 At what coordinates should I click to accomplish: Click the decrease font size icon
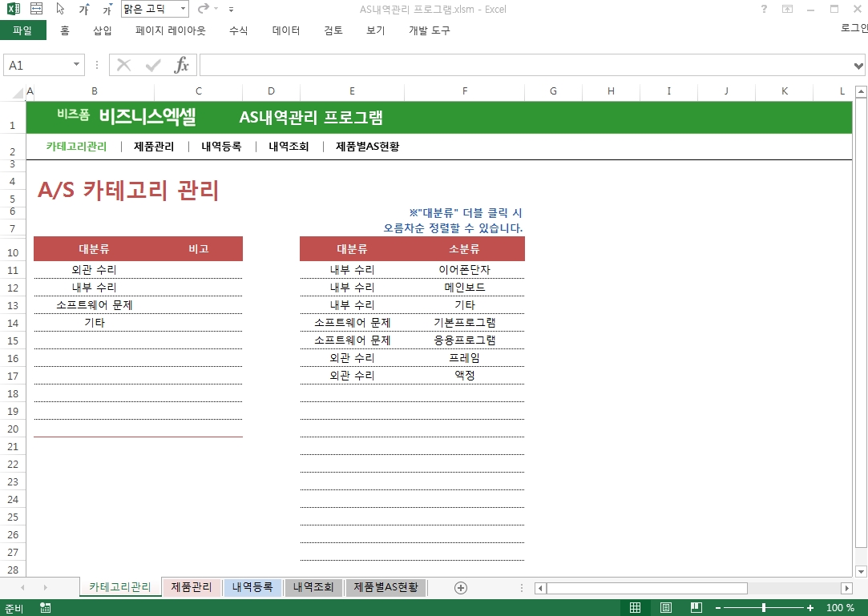point(107,10)
